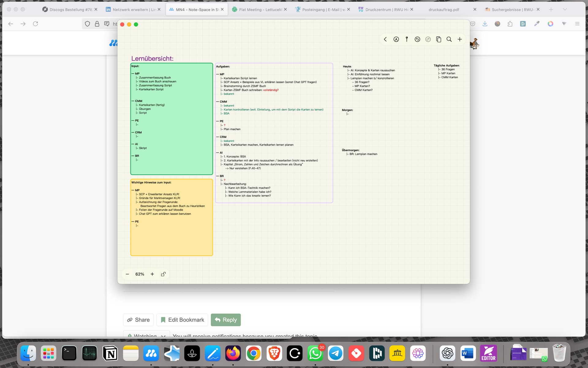Open the browser hamburger menu
Screen dimensions: 588x368
tap(577, 24)
